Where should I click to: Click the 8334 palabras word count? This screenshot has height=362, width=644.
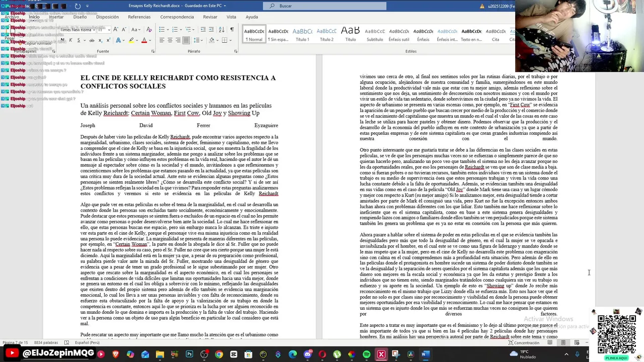(x=46, y=342)
